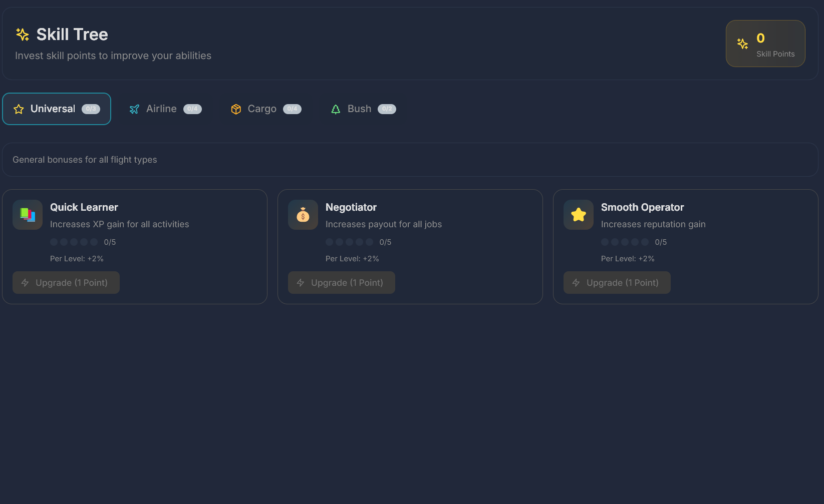The height and width of the screenshot is (504, 824).
Task: Click the Cargo box icon
Action: tap(236, 109)
